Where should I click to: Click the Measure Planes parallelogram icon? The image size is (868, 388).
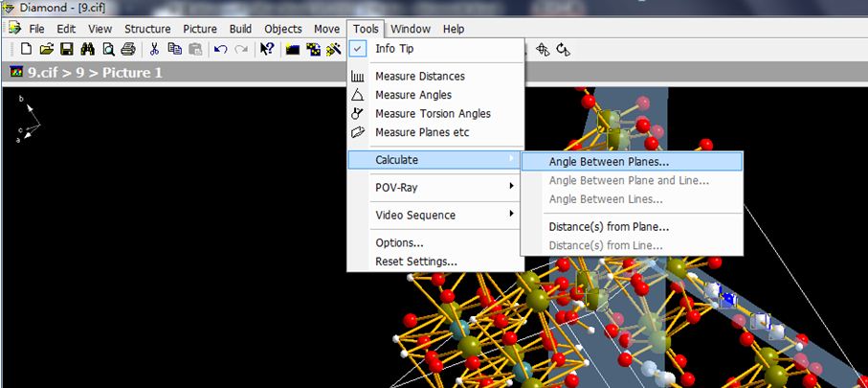[x=358, y=132]
